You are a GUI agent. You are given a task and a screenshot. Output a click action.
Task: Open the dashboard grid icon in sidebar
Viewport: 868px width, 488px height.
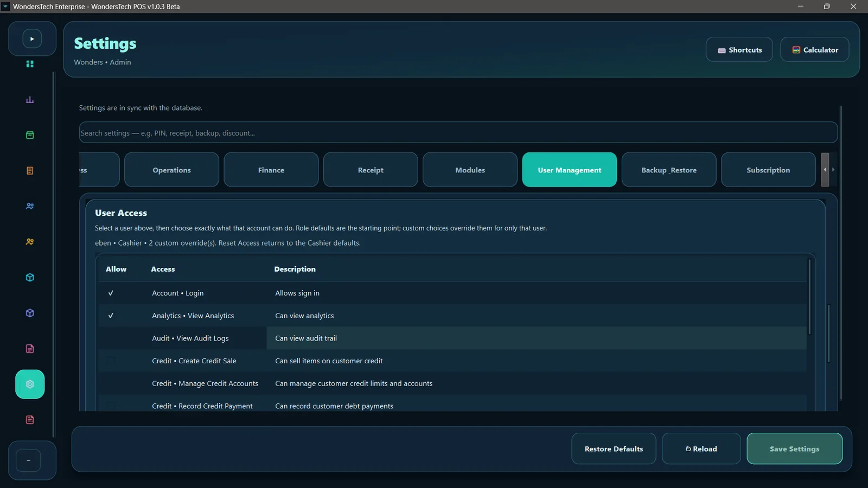coord(30,64)
